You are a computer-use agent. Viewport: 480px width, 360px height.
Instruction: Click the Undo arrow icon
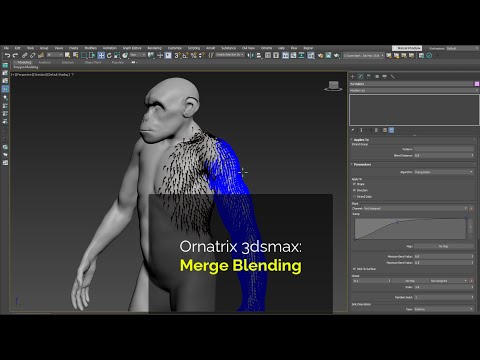tap(7, 55)
